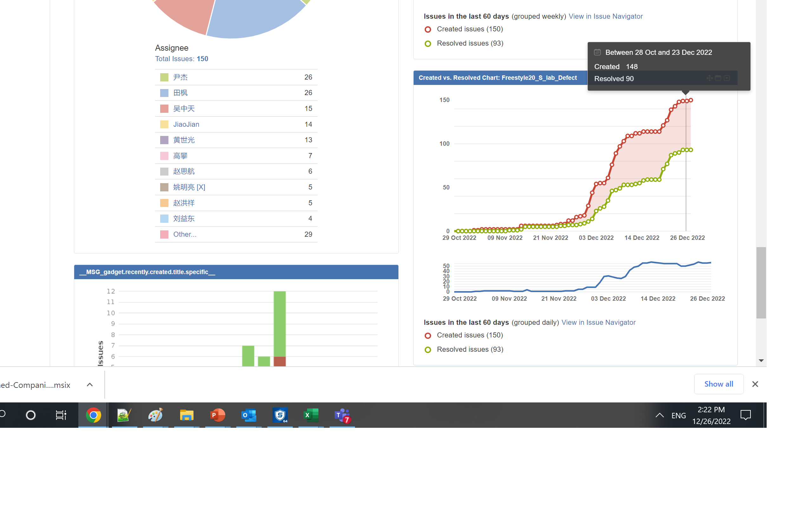Toggle the Resolved issues marker under grouped daily
Image resolution: width=812 pixels, height=507 pixels.
pyautogui.click(x=428, y=350)
